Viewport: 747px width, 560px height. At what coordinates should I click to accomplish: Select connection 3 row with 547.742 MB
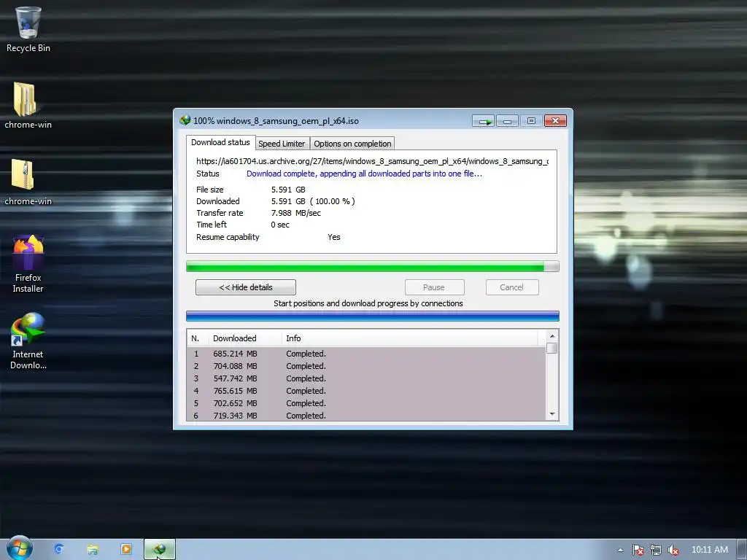pos(366,378)
